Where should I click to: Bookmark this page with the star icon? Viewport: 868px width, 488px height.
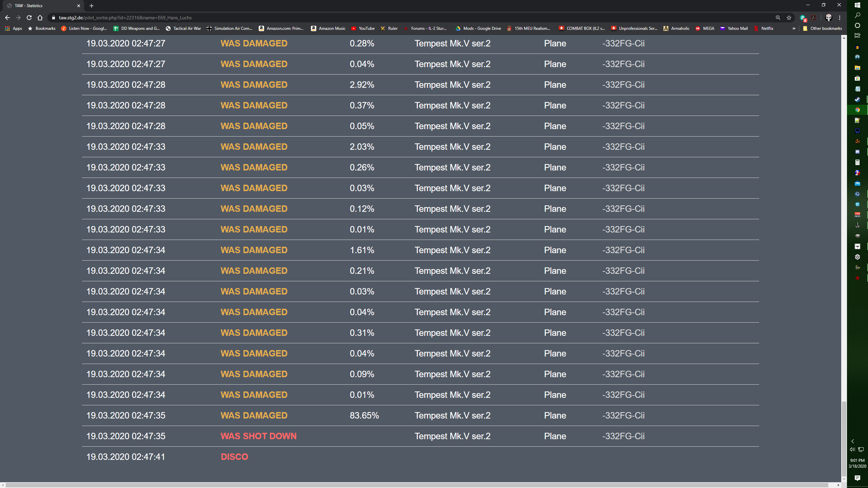[789, 18]
